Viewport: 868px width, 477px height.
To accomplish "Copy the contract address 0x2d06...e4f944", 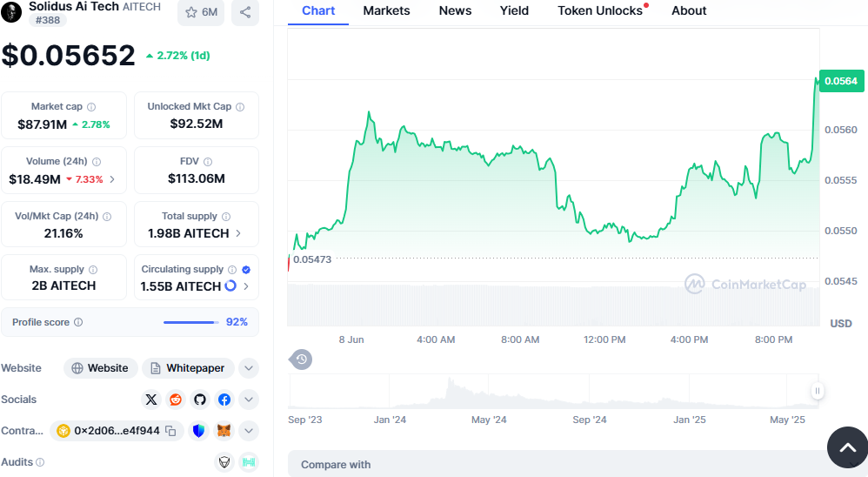I will [x=171, y=431].
